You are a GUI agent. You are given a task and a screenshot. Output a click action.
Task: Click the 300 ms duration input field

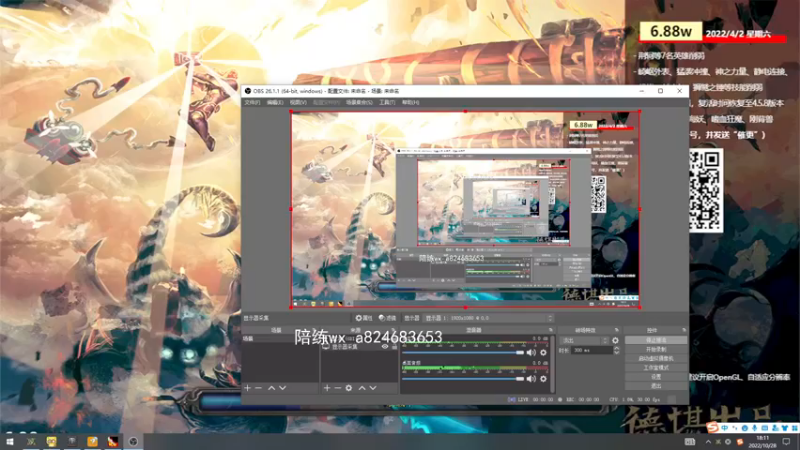coord(592,351)
